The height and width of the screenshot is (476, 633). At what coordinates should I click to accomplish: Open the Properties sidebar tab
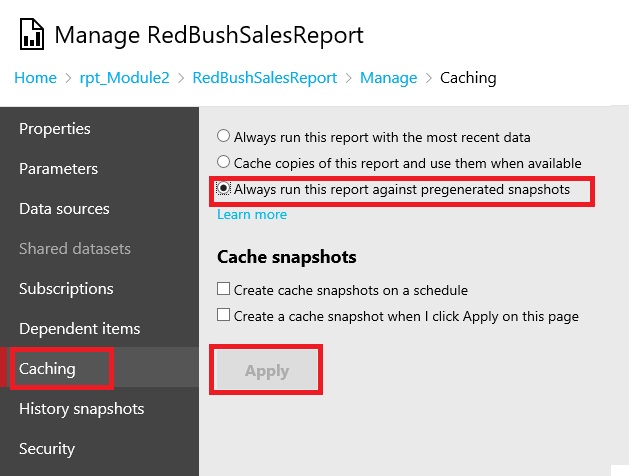pyautogui.click(x=55, y=129)
